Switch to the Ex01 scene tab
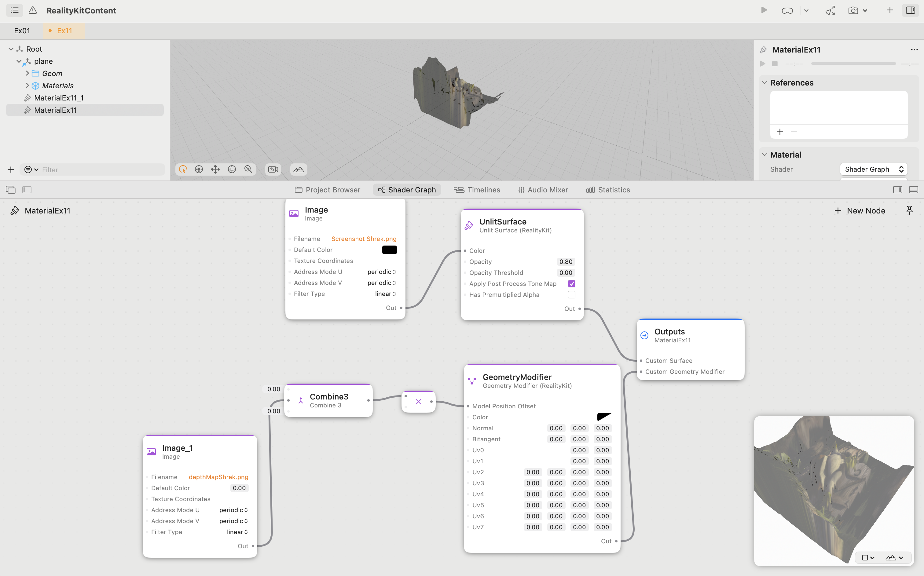 [22, 31]
